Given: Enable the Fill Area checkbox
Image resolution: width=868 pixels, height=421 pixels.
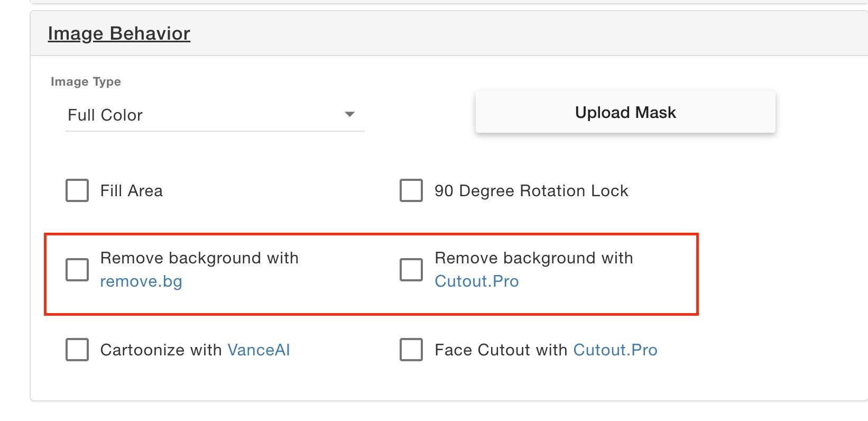Looking at the screenshot, I should (x=77, y=190).
